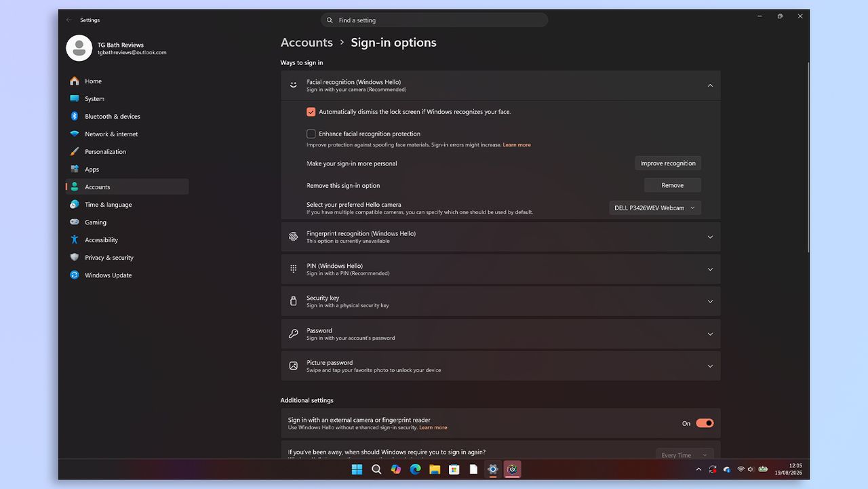
Task: Open the System settings icon
Action: (x=75, y=98)
